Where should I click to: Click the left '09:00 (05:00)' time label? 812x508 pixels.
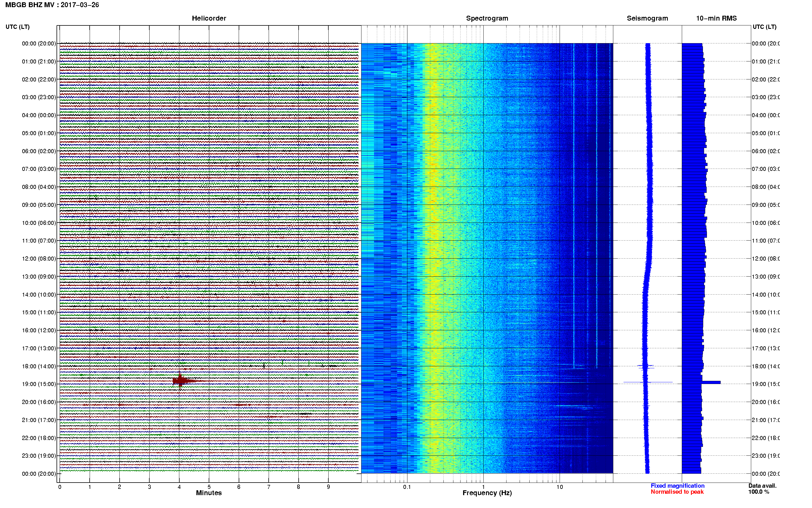click(39, 205)
